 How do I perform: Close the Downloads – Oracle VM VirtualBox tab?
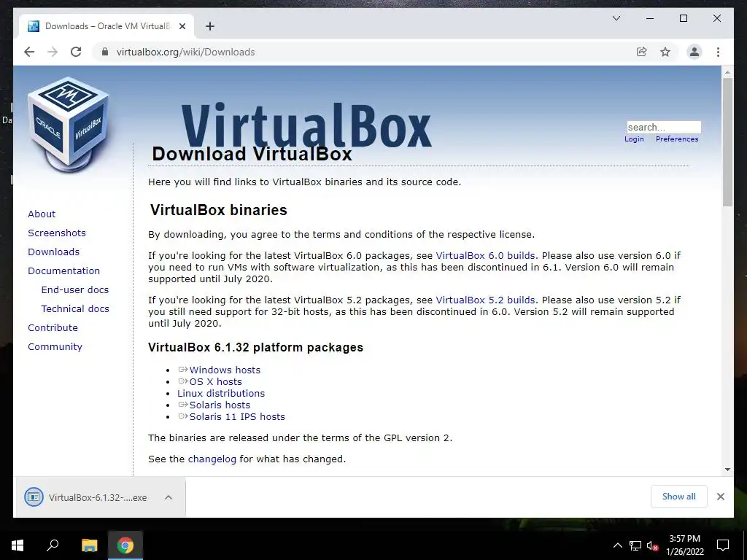[182, 26]
